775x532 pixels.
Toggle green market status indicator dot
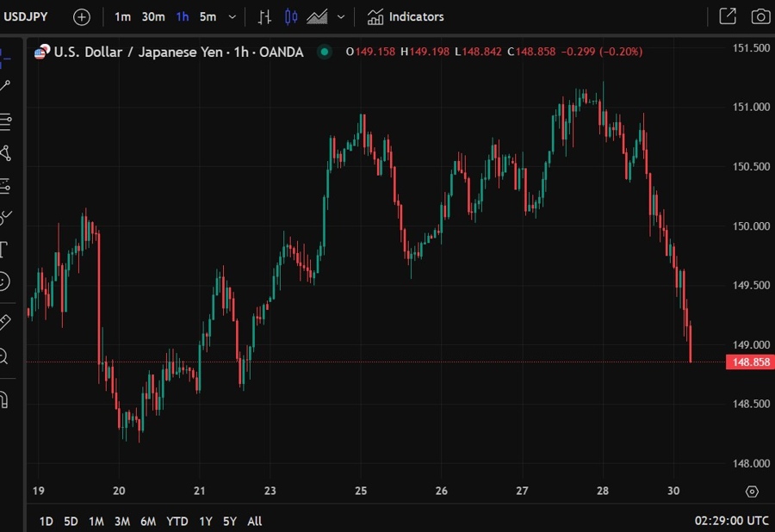click(325, 52)
